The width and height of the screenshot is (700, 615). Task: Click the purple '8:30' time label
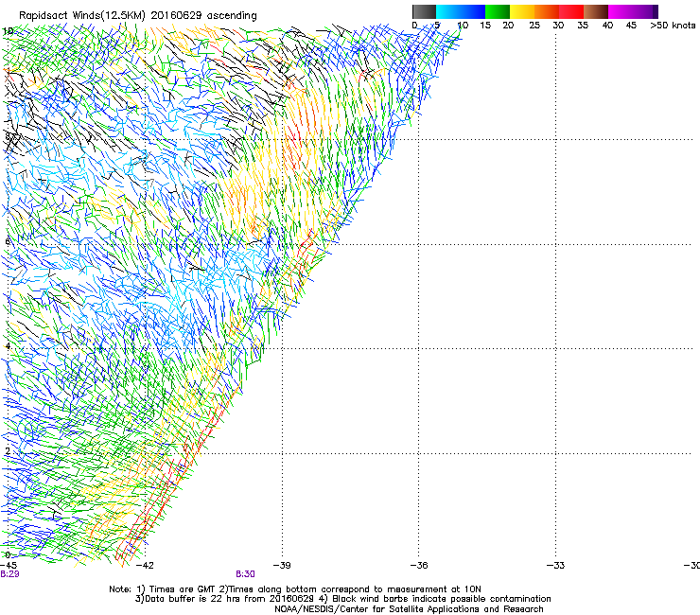(x=245, y=574)
